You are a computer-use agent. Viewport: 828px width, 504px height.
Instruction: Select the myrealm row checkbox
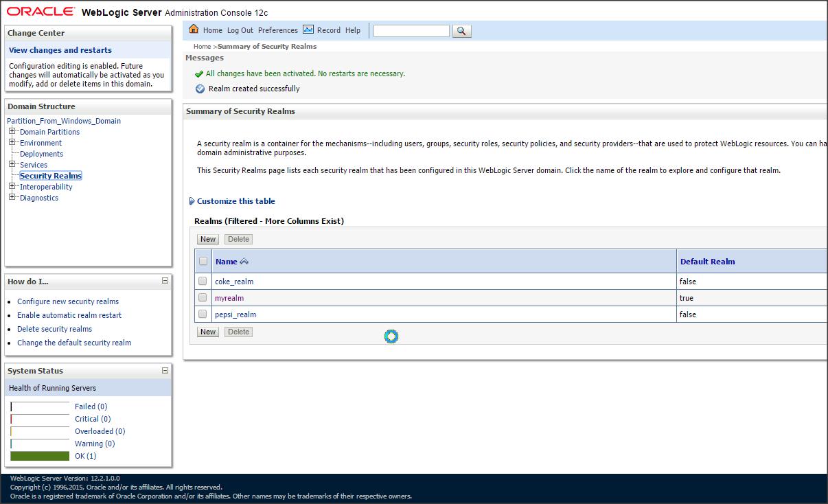pyautogui.click(x=203, y=297)
